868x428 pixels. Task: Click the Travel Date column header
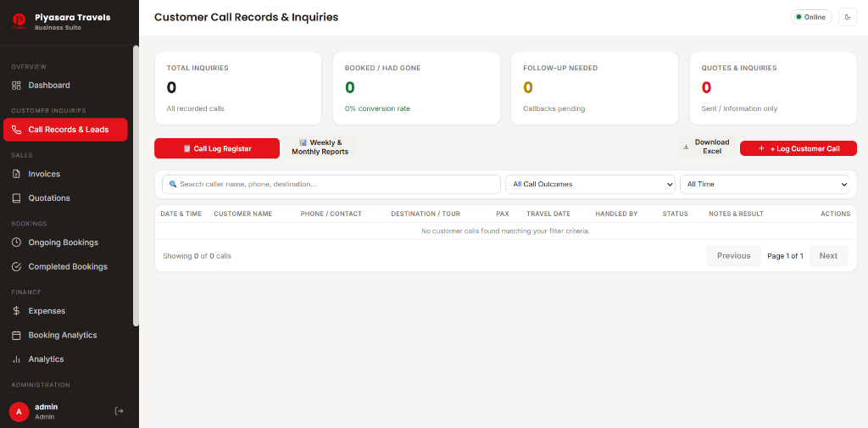coord(548,214)
